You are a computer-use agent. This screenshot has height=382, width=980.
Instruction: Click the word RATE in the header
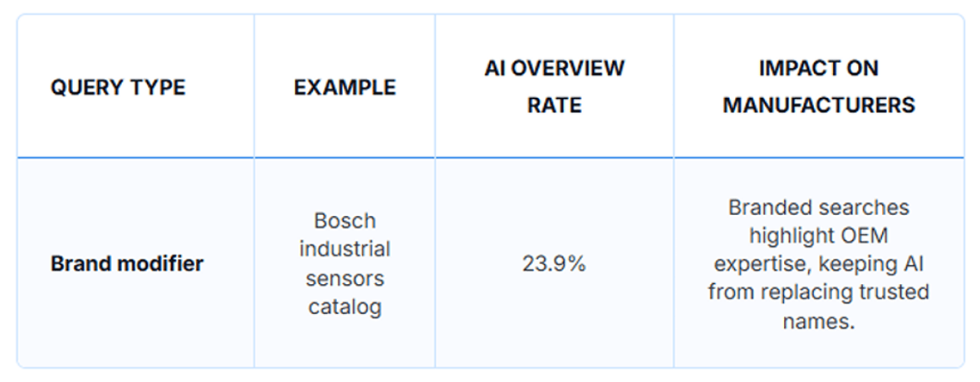(554, 106)
